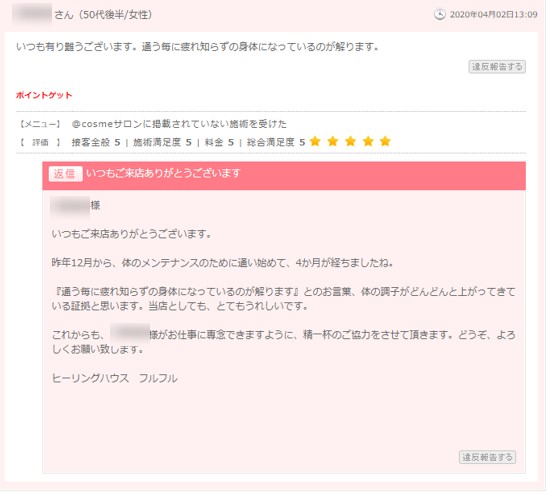
Task: Click the 2020年04月02日13:09 timestamp
Action: [493, 15]
